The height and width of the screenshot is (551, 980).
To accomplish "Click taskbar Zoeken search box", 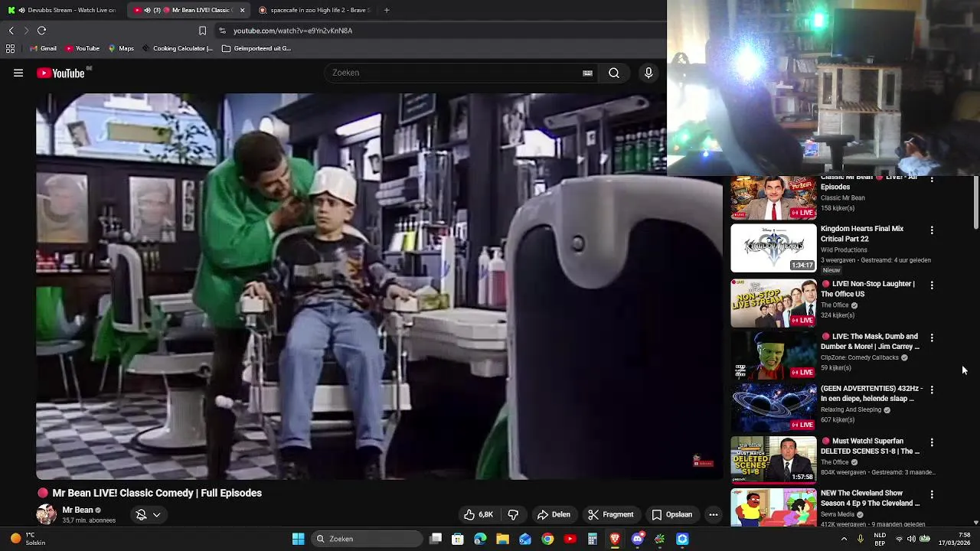I will pos(367,539).
